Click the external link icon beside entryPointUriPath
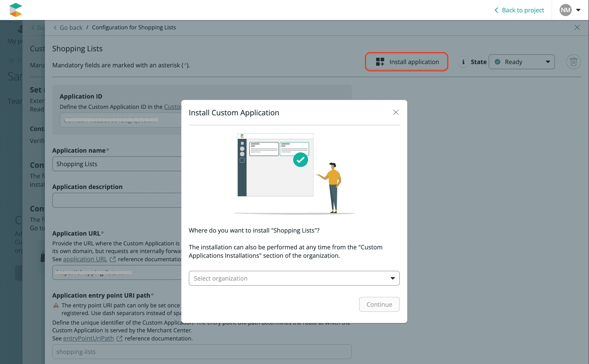Image resolution: width=589 pixels, height=364 pixels. tap(119, 338)
